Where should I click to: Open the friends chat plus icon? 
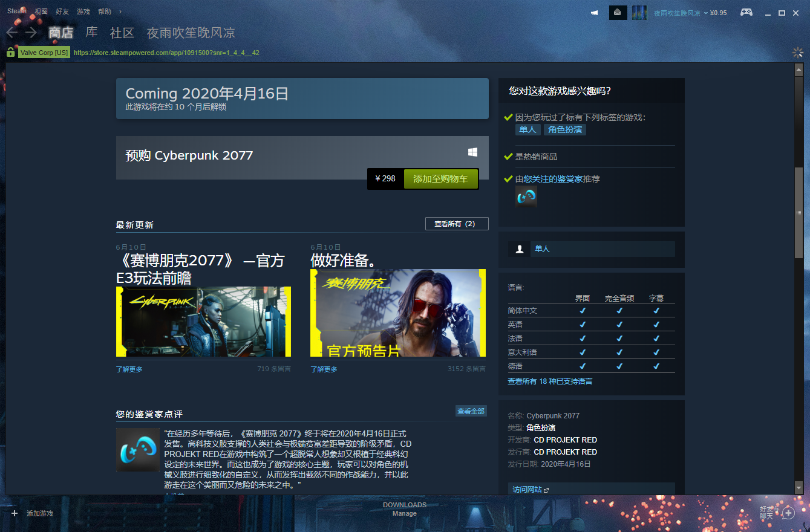[788, 513]
